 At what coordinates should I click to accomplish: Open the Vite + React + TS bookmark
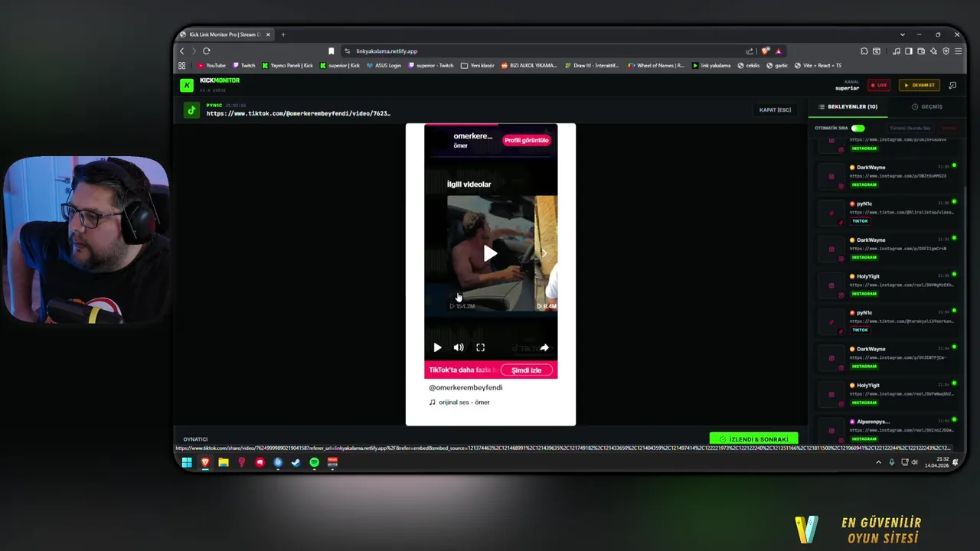coord(818,66)
